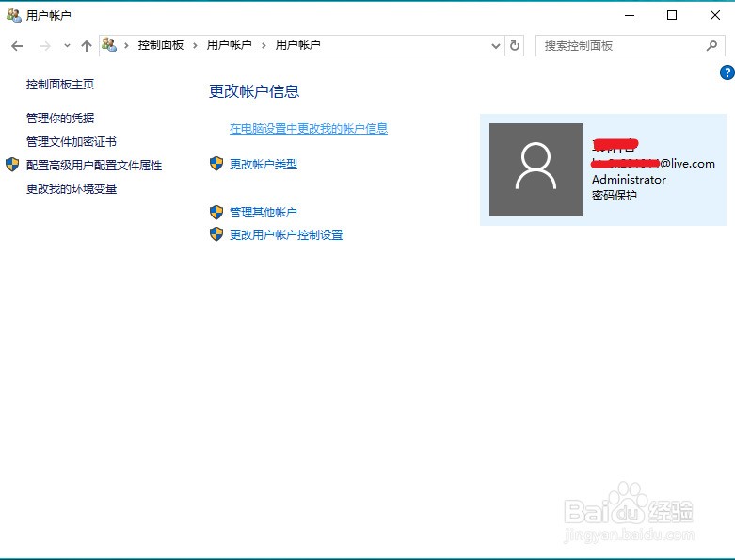The image size is (735, 560).
Task: Go back with the left arrow button
Action: pyautogui.click(x=17, y=46)
